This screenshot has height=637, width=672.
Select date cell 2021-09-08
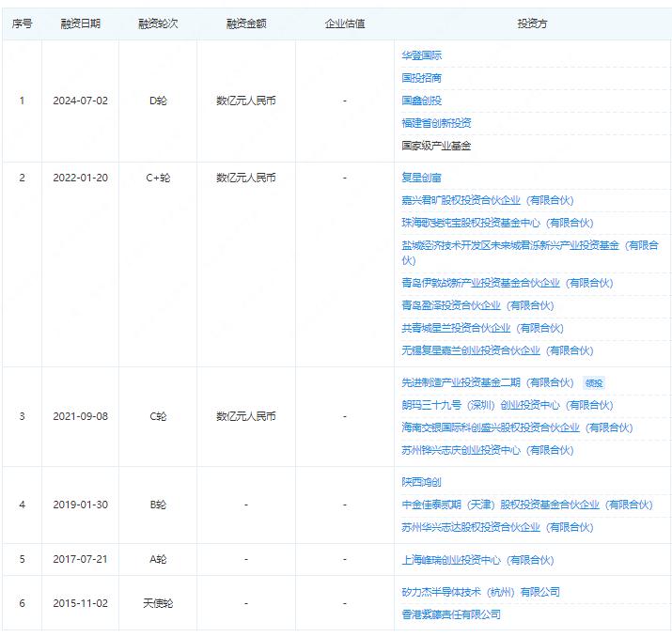click(x=80, y=416)
